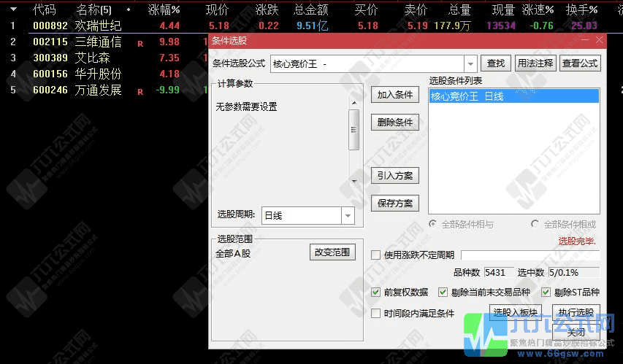The image size is (623, 364).
Task: Expand the 条件选股公式 dropdown list
Action: click(x=470, y=64)
